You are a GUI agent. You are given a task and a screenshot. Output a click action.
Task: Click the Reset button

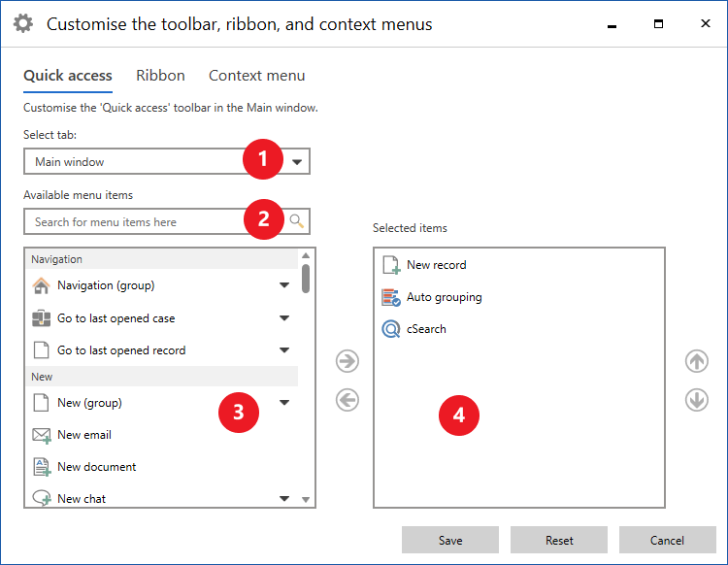559,540
